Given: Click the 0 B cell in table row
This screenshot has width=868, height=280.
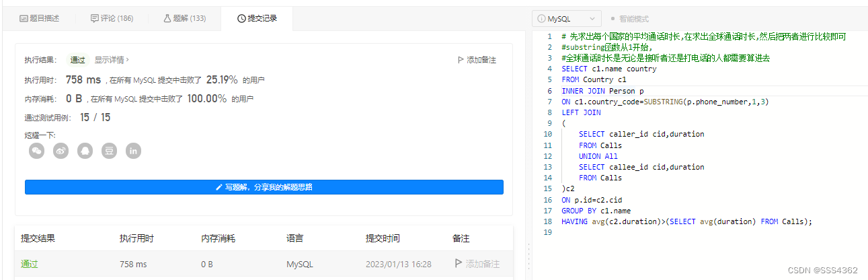Looking at the screenshot, I should [x=208, y=265].
